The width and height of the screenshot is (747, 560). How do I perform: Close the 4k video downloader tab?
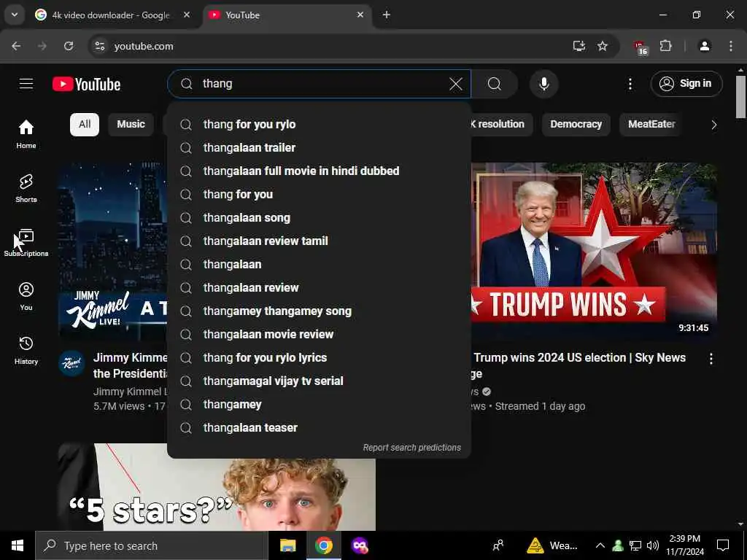tap(187, 15)
